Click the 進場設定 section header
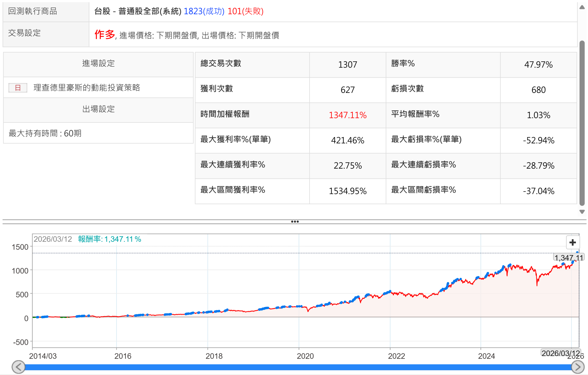588x375 pixels. click(98, 63)
